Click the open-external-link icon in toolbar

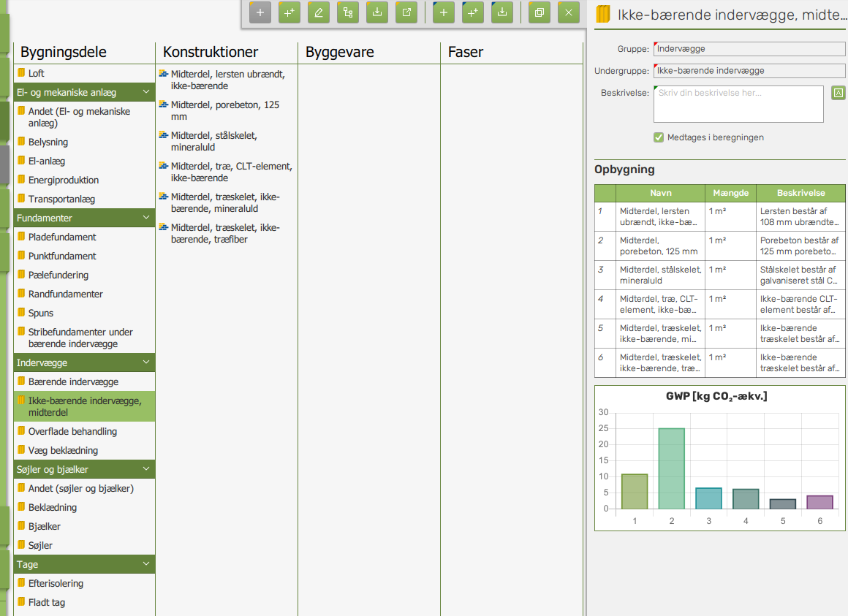tap(406, 12)
